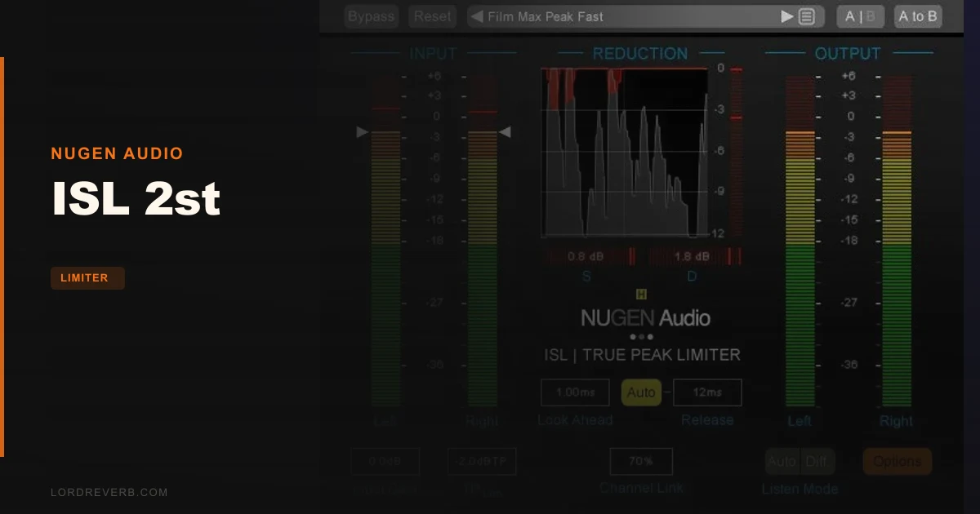
Task: Click the Reset button
Action: click(x=432, y=16)
